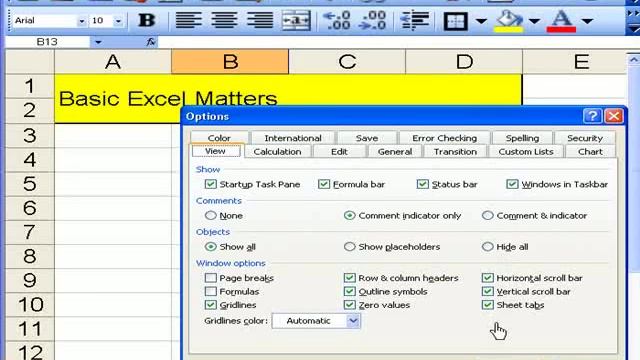Open the General tab
The image size is (640, 360).
[395, 151]
